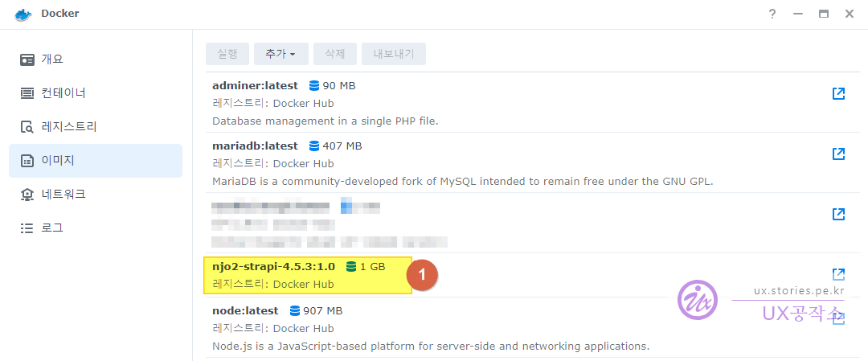Click the Node.js JavaScript-based platform description
Screen dimensions: 868x361
(x=431, y=347)
